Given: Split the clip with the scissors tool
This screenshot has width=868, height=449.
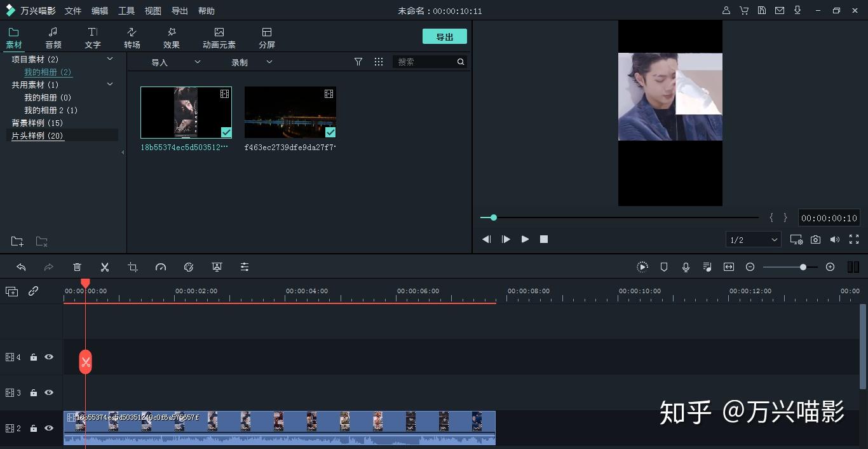Looking at the screenshot, I should [x=105, y=267].
